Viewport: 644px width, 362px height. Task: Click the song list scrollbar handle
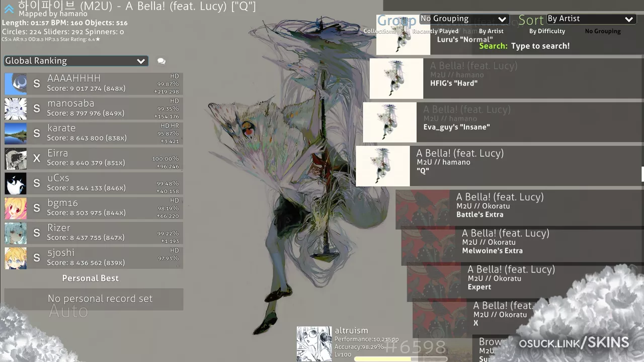click(x=642, y=174)
